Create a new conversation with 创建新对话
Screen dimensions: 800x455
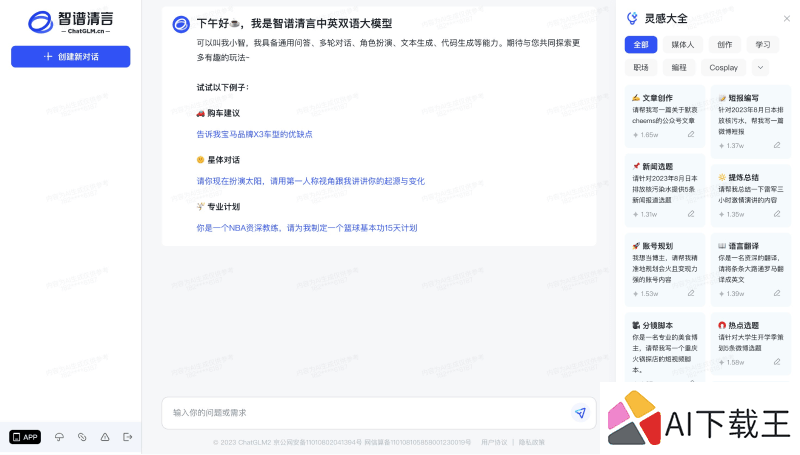click(x=70, y=57)
